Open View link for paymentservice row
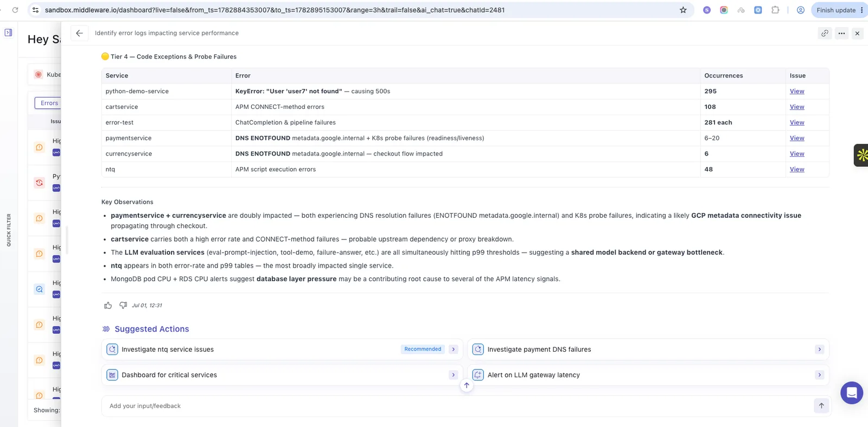This screenshot has width=868, height=427. click(797, 139)
